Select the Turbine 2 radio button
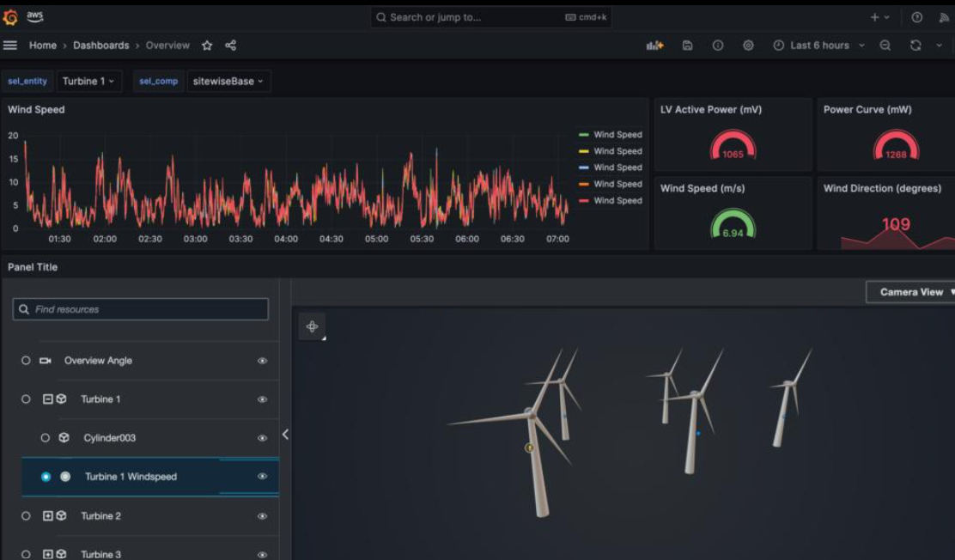Viewport: 955px width, 560px height. (26, 515)
